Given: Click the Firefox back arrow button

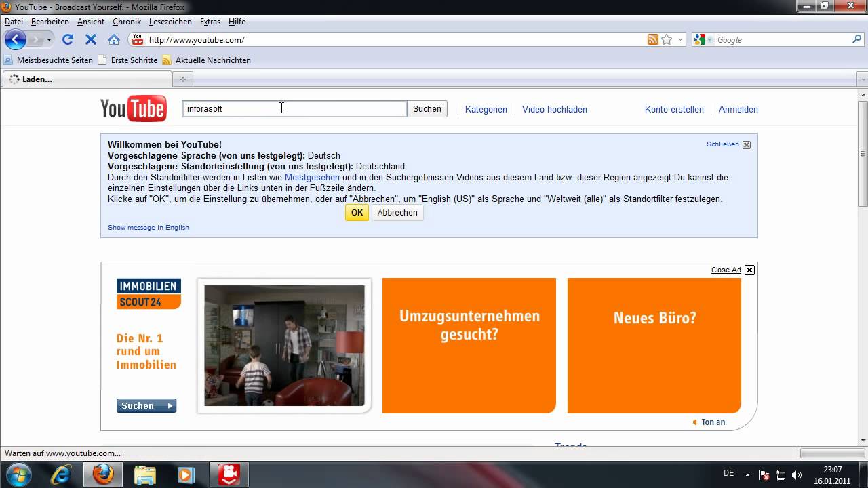Looking at the screenshot, I should click(x=15, y=40).
